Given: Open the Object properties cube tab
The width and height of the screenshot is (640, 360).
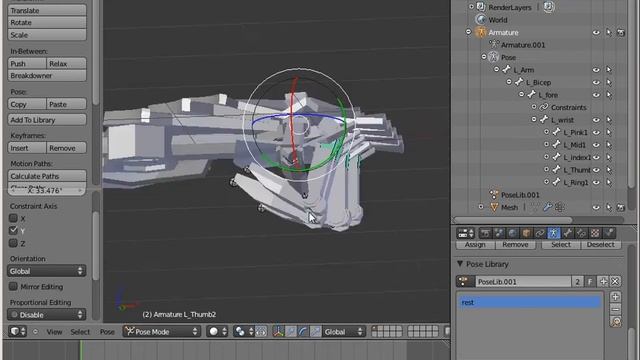Looking at the screenshot, I should coord(526,233).
